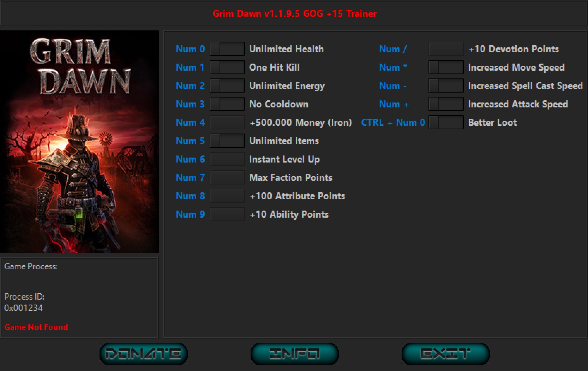The width and height of the screenshot is (588, 371).
Task: Click the 'Num +' hotkey label
Action: [394, 104]
